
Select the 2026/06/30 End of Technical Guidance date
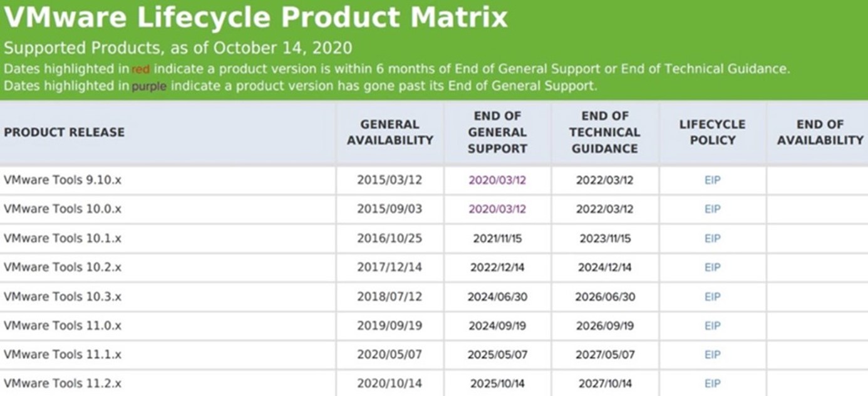click(x=605, y=297)
